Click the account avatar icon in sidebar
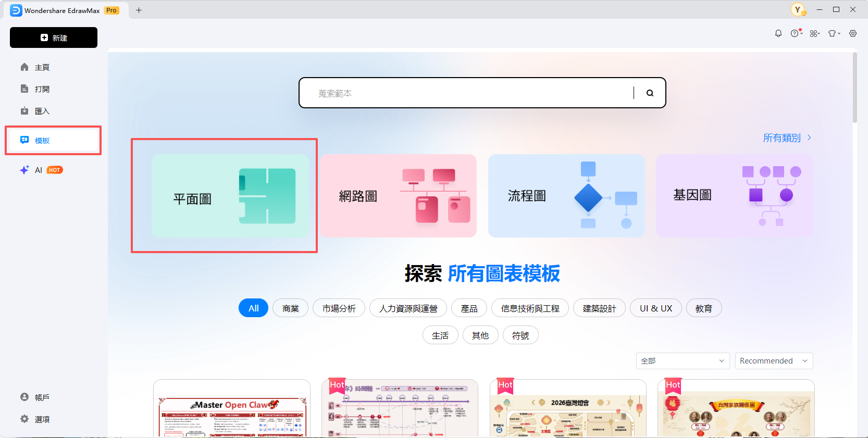 [24, 397]
